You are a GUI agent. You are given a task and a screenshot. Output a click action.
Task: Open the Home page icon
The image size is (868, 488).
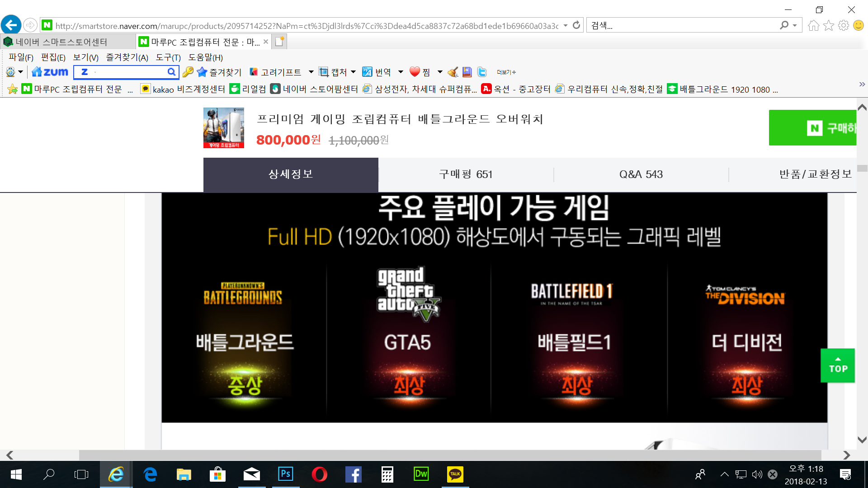pos(813,26)
